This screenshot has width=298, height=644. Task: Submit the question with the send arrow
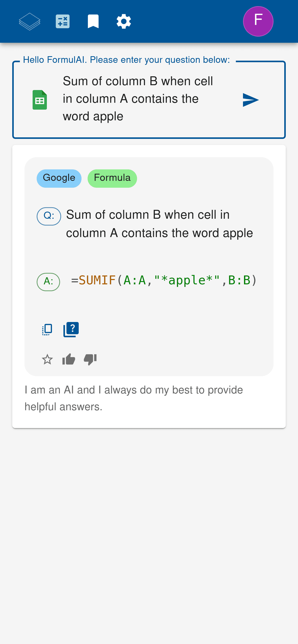250,100
